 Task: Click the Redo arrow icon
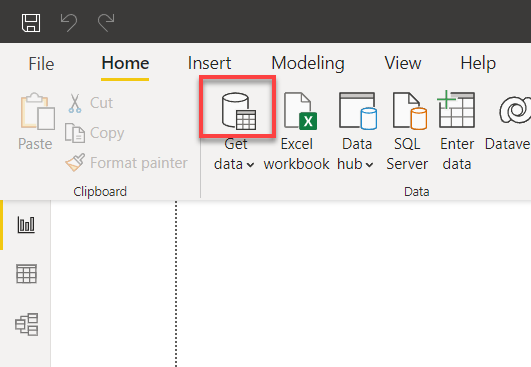[106, 23]
